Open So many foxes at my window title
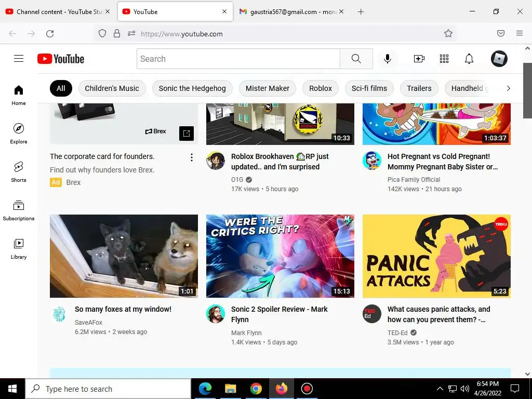Screen dimensions: 532x399 tap(123, 309)
